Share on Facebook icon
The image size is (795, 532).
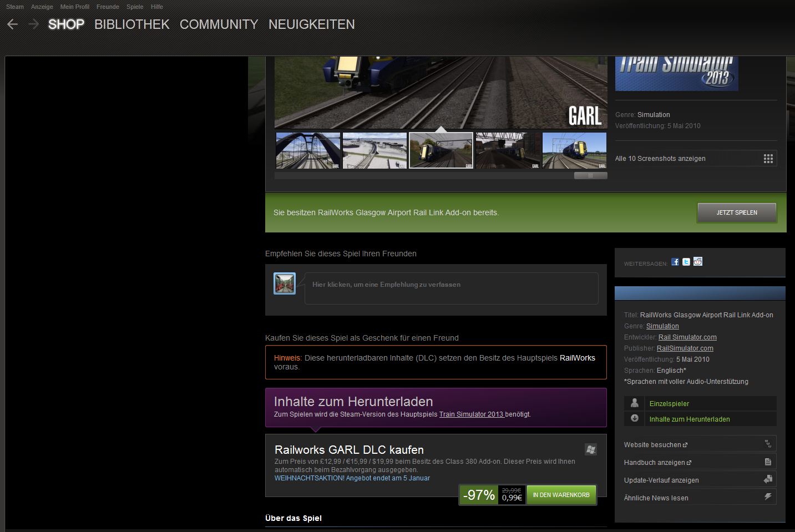pos(675,262)
